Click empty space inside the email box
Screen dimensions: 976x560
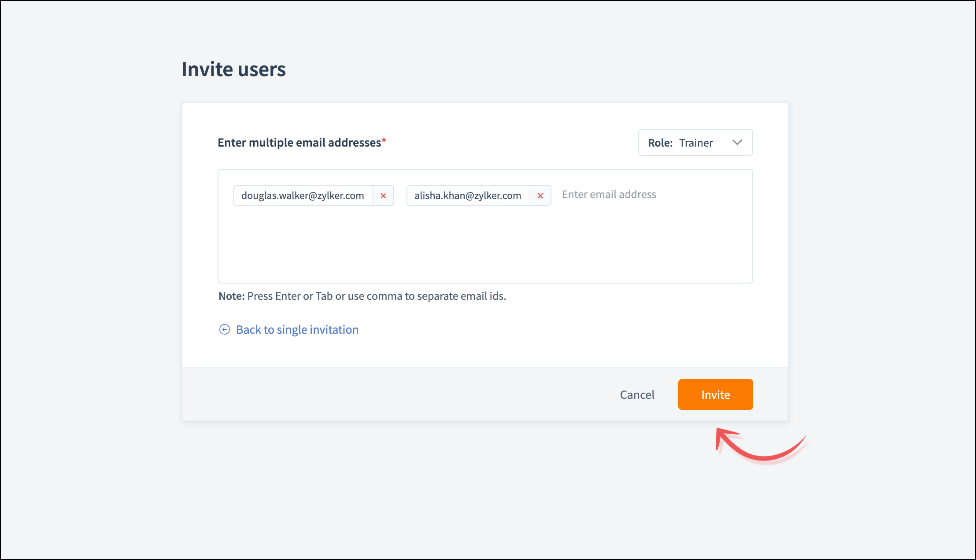coord(484,247)
